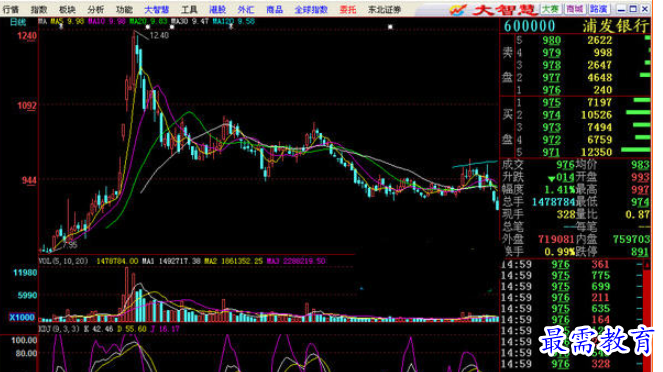Click the 11980 volume axis label
Viewport: 663px width, 372px height.
point(25,273)
